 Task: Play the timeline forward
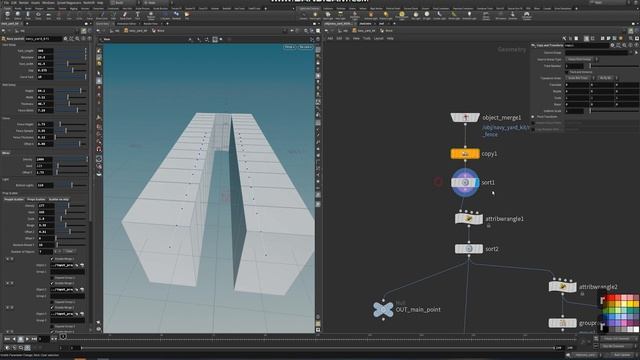[x=28, y=339]
